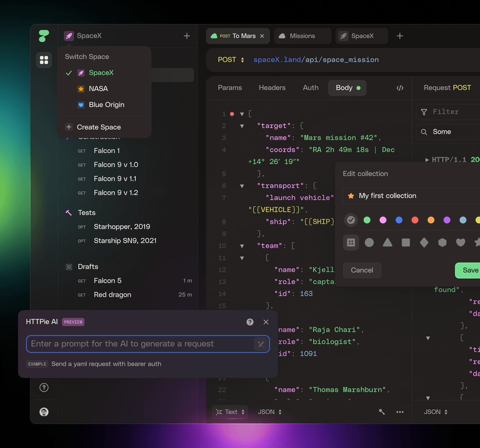Open HTTPie AI help question icon
The image size is (480, 448).
(x=250, y=322)
